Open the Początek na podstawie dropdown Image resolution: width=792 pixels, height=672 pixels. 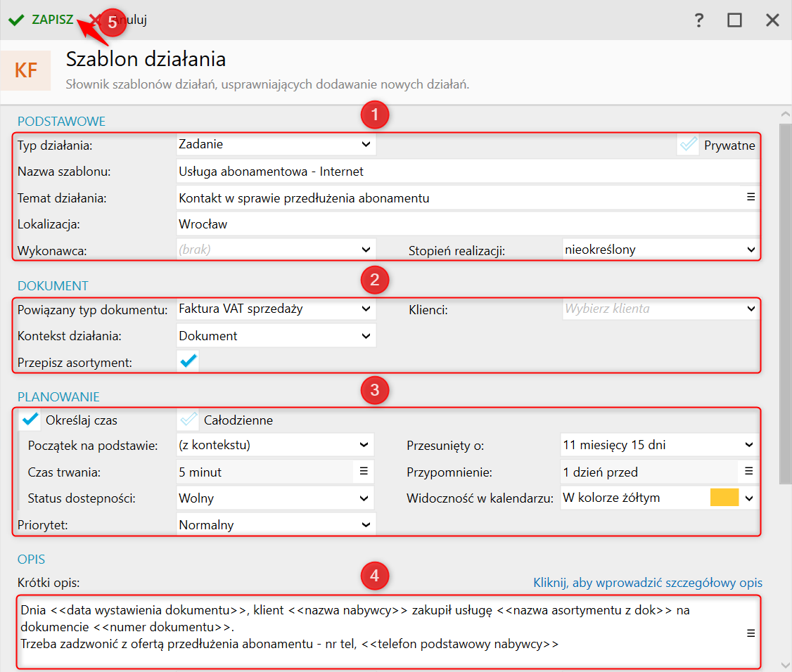[x=275, y=445]
